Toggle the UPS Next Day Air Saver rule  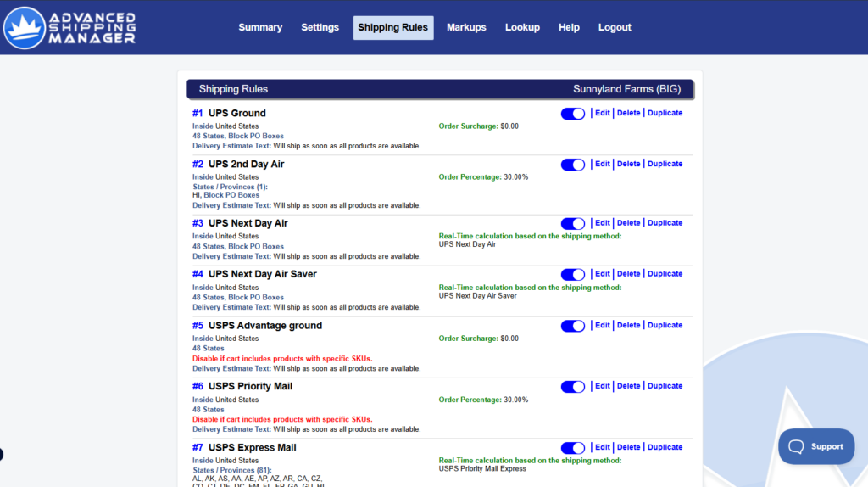coord(572,275)
